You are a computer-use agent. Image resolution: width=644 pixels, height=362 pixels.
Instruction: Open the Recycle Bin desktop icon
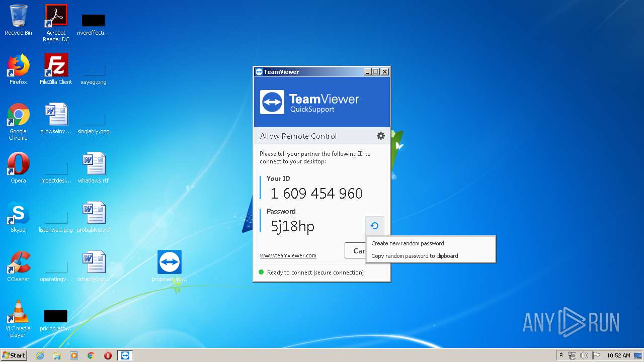tap(18, 21)
